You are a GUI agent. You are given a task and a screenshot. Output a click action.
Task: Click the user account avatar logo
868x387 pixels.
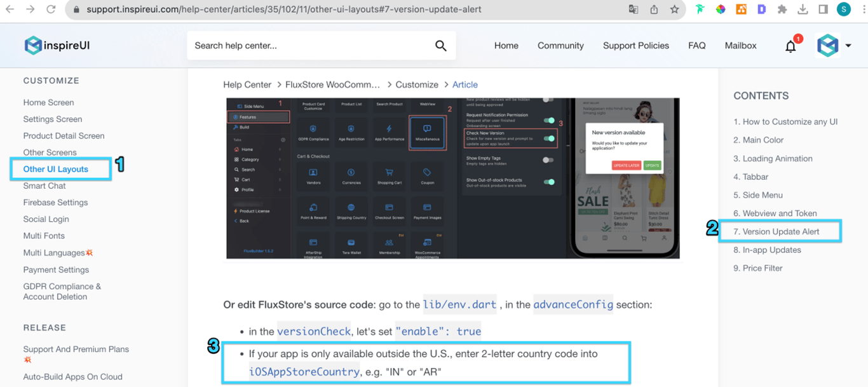(x=827, y=46)
